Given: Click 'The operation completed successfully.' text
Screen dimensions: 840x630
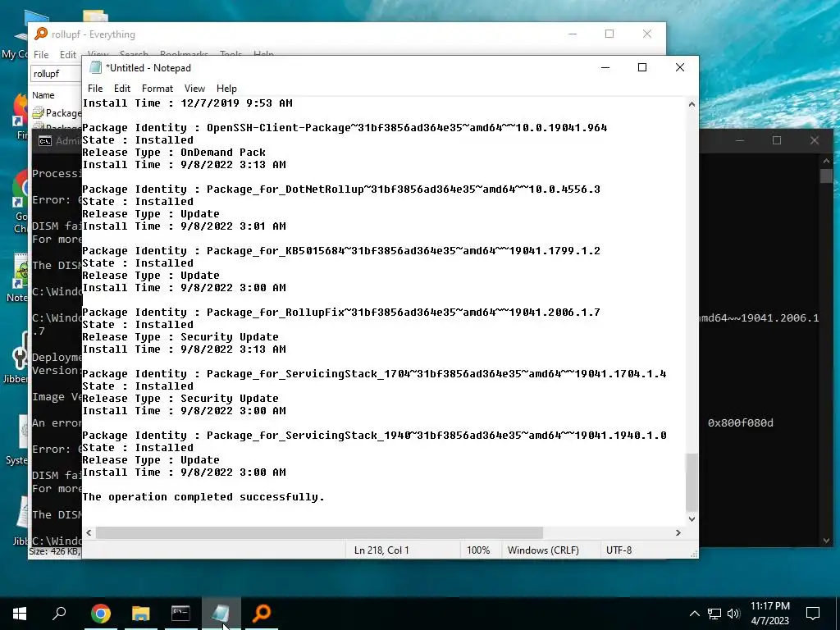Looking at the screenshot, I should coord(203,497).
